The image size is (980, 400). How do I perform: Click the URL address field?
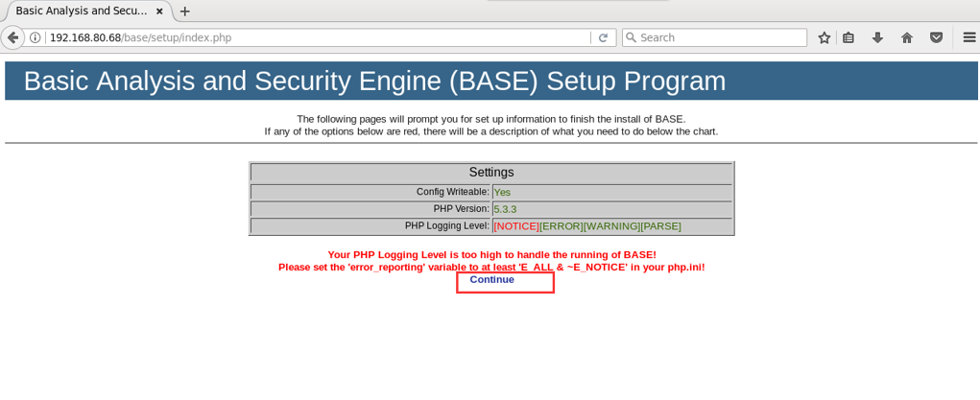point(319,37)
